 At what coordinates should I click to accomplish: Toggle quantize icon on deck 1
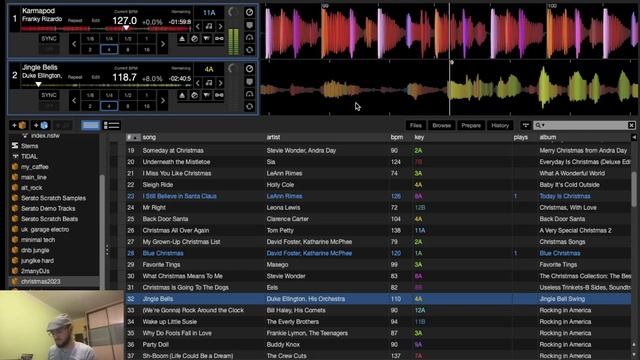207,39
